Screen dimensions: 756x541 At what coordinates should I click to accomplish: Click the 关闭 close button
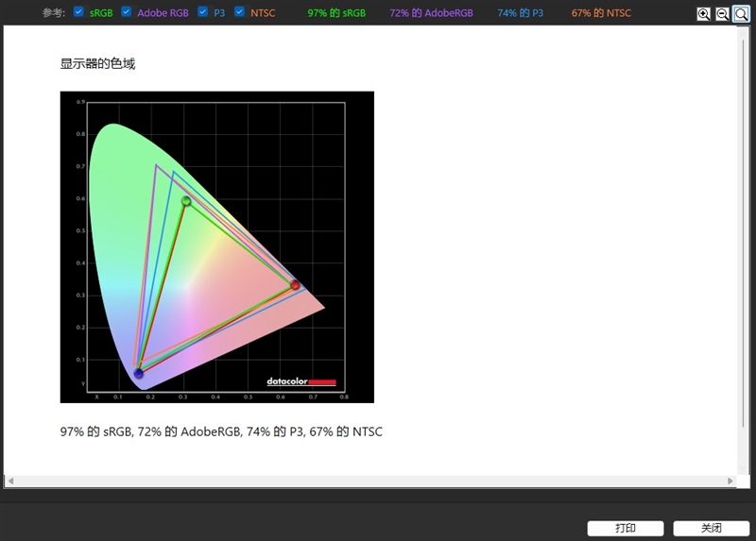point(712,528)
